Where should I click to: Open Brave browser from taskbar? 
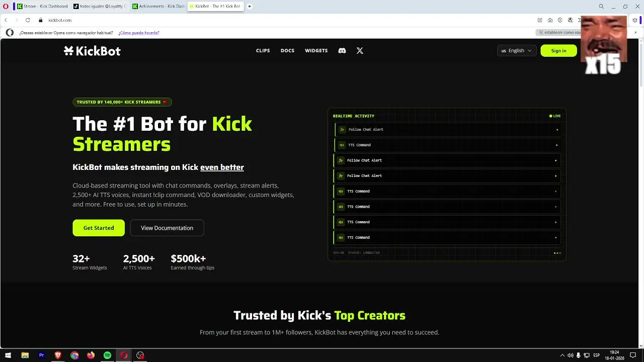point(58,355)
